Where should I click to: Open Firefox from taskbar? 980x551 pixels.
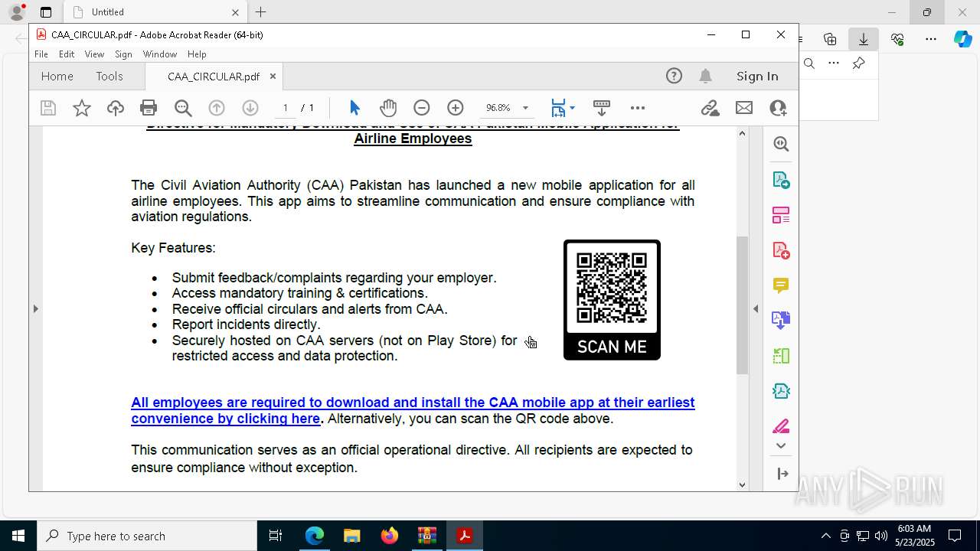coord(389,536)
